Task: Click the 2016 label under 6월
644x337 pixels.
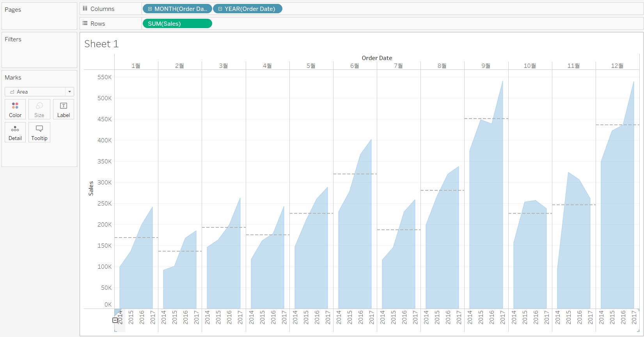Action: click(361, 317)
